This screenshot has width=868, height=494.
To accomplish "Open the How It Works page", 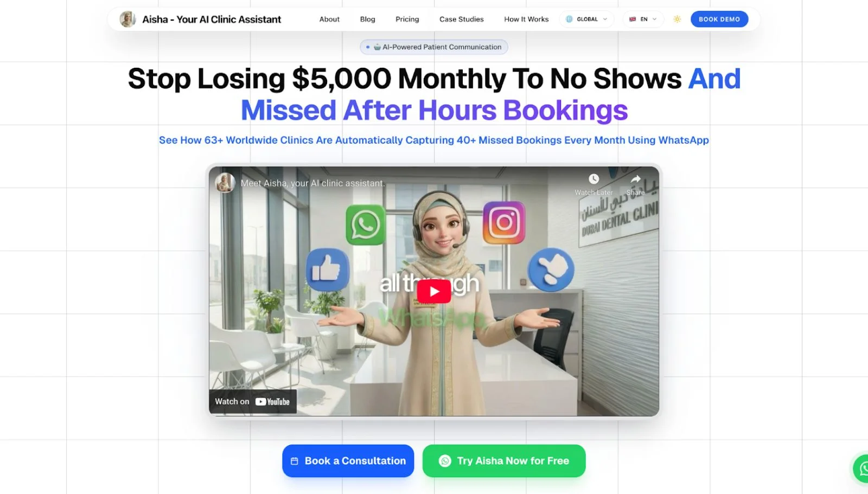I will pyautogui.click(x=526, y=19).
